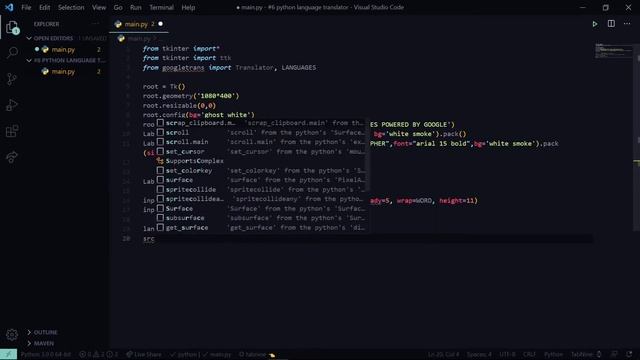640x360 pixels.
Task: Choose scroll autocomplete suggestion
Action: click(x=261, y=133)
